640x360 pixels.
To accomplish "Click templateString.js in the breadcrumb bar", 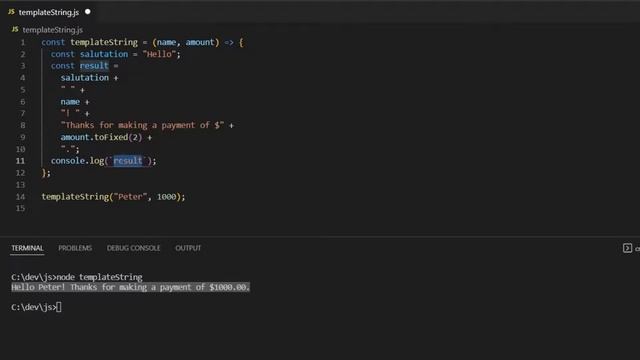I will (x=53, y=30).
